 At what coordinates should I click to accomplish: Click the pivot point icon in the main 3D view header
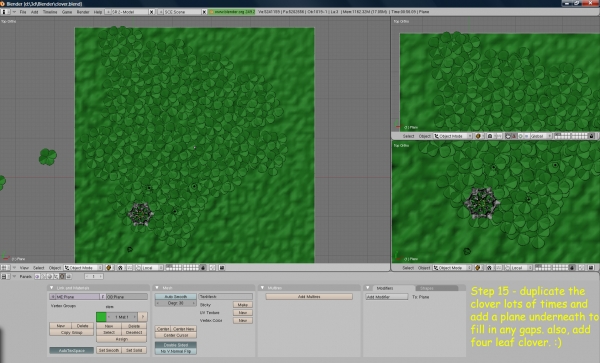click(x=121, y=268)
